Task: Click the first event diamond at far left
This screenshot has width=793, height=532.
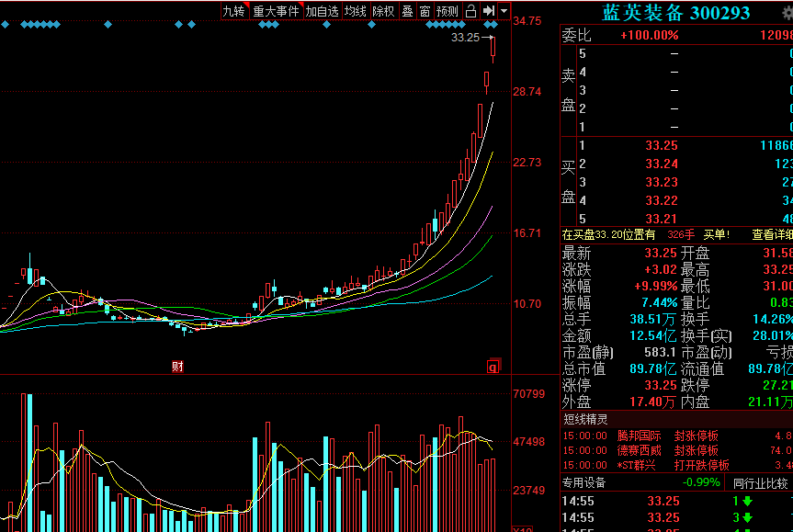Action: click(4, 24)
